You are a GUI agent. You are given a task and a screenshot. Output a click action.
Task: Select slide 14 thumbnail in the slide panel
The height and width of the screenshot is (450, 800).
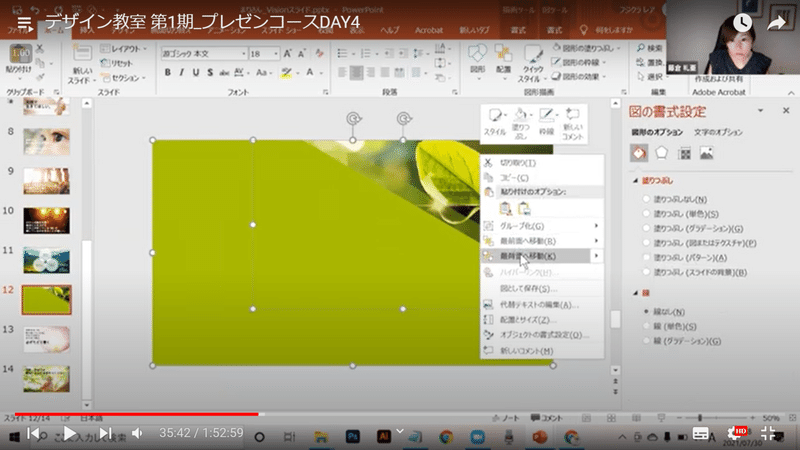click(46, 379)
